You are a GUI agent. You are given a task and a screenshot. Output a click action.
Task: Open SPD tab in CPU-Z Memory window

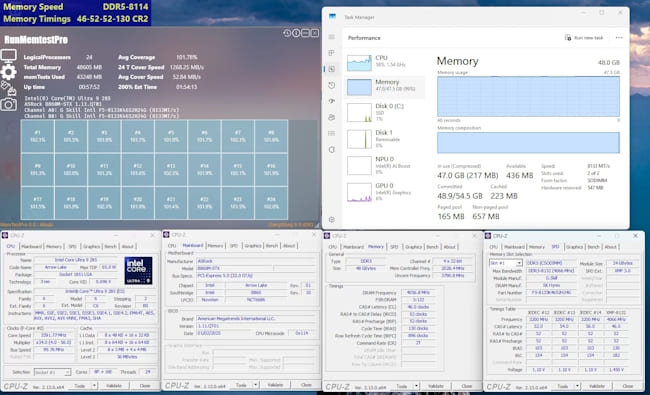coord(394,247)
